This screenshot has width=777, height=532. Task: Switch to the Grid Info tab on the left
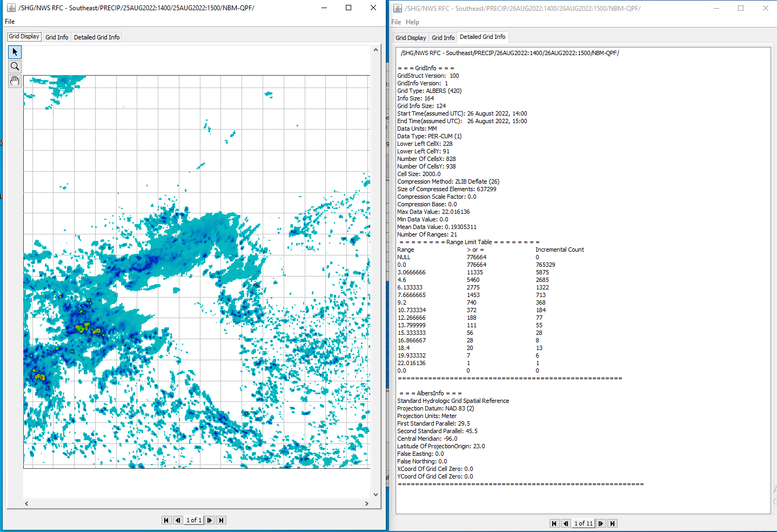57,37
